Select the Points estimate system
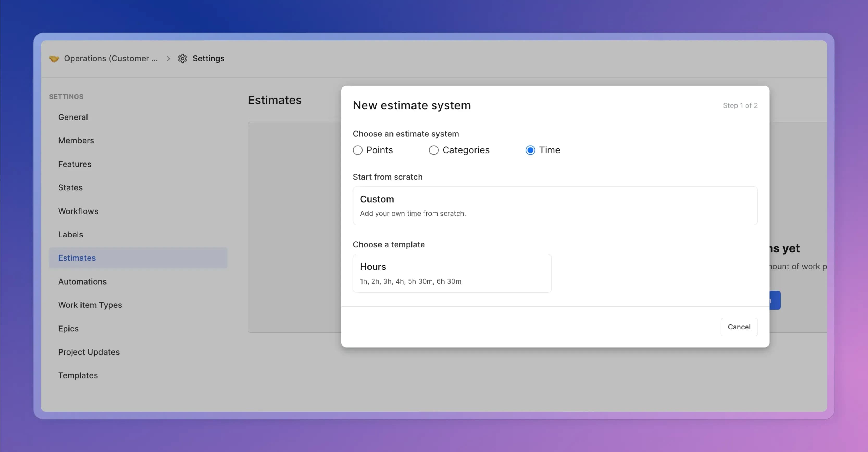 [x=358, y=150]
